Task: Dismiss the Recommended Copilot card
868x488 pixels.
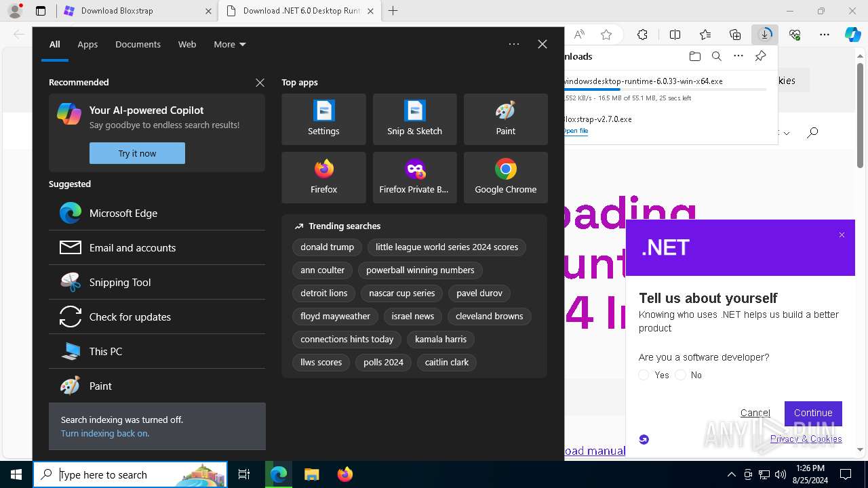Action: coord(260,82)
